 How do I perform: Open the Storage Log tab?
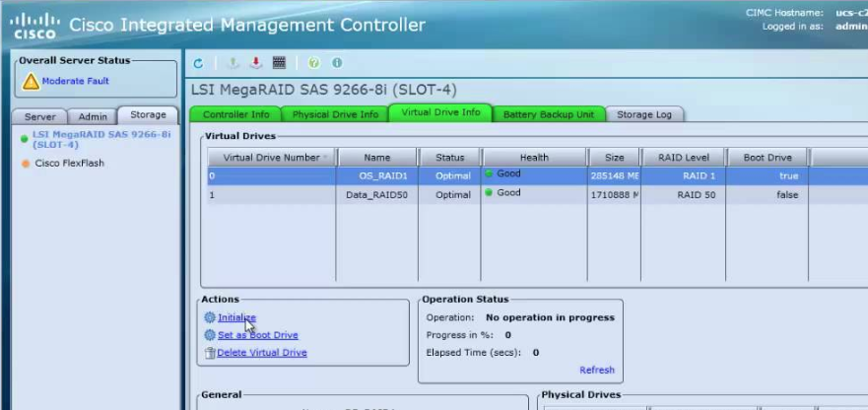[644, 114]
